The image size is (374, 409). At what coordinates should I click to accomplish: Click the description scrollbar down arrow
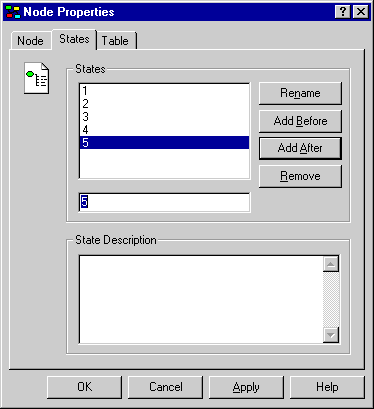[331, 335]
